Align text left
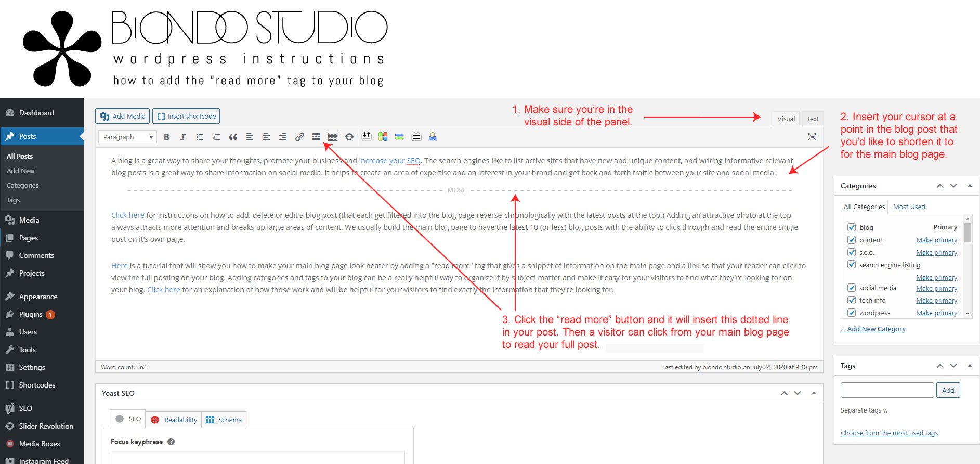The width and height of the screenshot is (980, 464). pyautogui.click(x=250, y=137)
